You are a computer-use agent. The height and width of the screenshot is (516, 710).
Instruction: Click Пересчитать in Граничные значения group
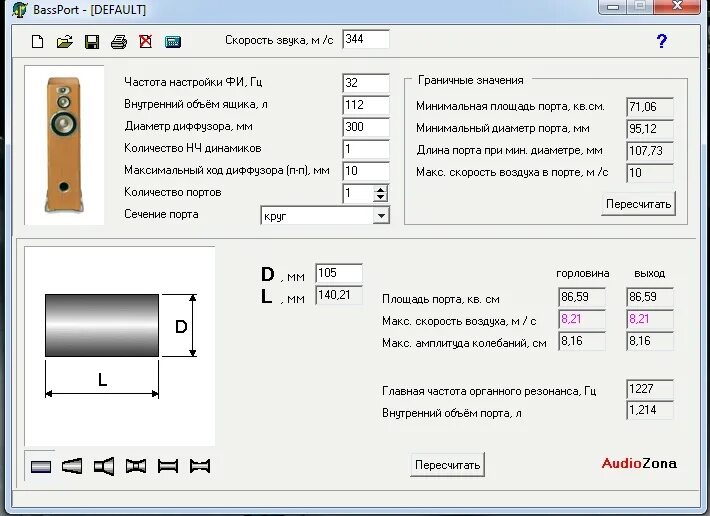[638, 204]
